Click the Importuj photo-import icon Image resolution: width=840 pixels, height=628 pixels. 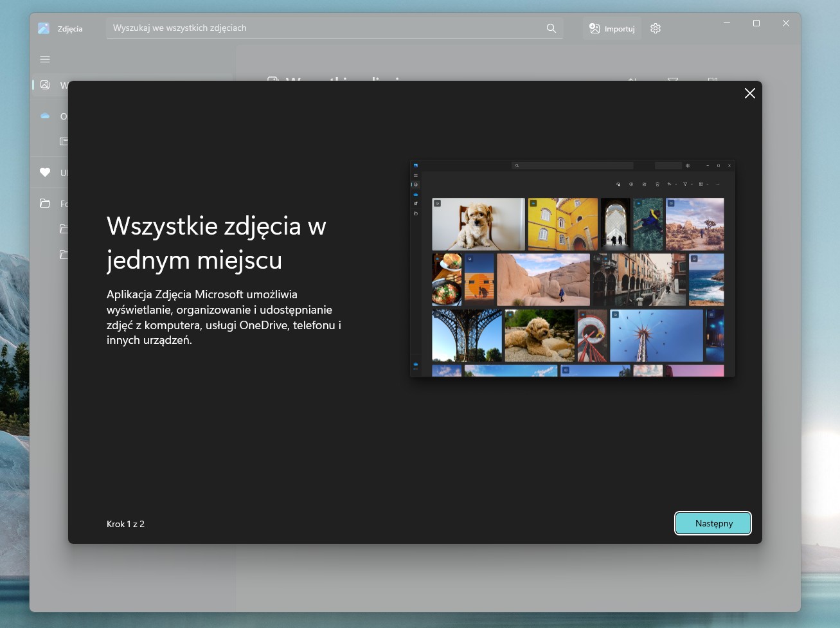[x=593, y=28]
